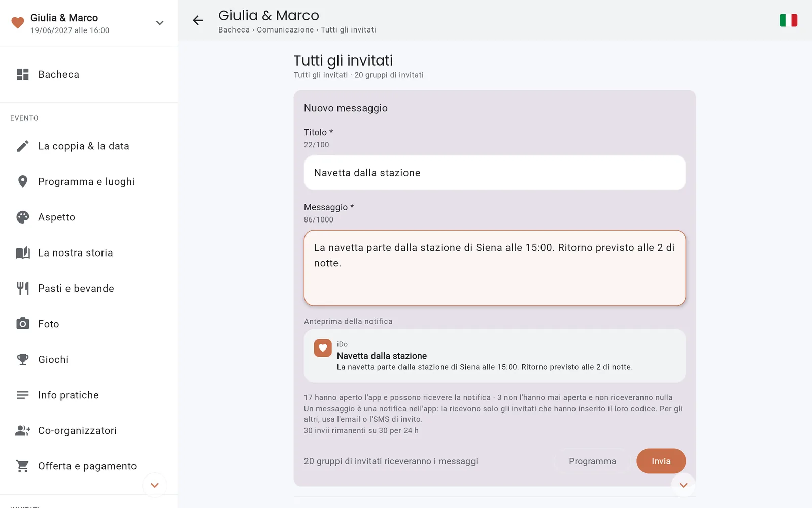The height and width of the screenshot is (508, 812).
Task: Click the 'Anteprima della notifica' label
Action: click(348, 322)
